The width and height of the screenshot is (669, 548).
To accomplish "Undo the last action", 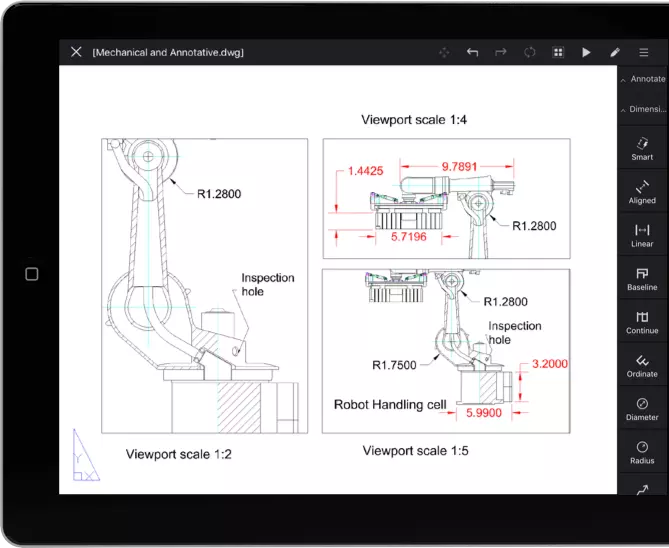I will pos(472,52).
